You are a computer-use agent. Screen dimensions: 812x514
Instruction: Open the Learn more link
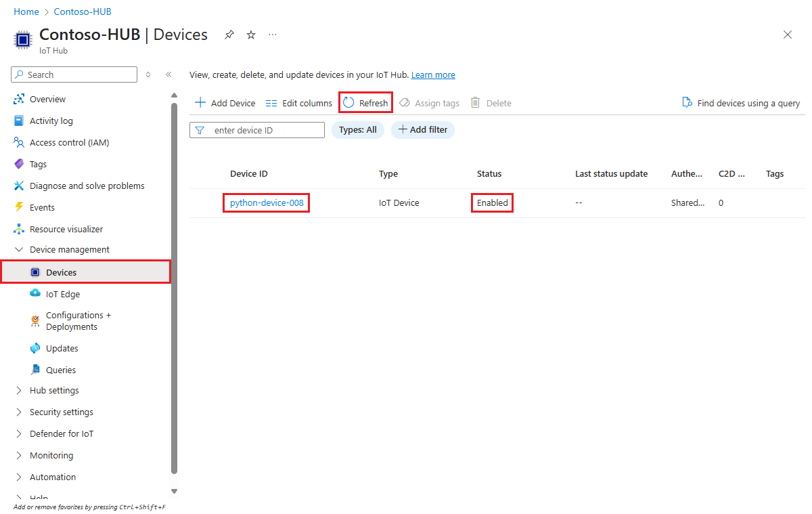click(x=433, y=74)
